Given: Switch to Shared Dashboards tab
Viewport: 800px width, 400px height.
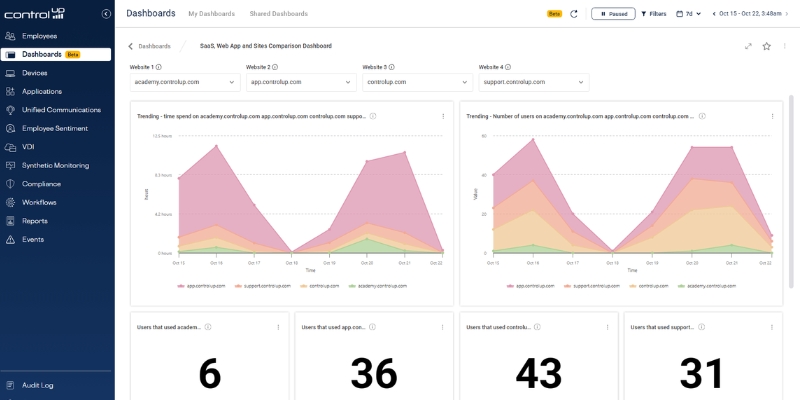Looking at the screenshot, I should pyautogui.click(x=278, y=14).
